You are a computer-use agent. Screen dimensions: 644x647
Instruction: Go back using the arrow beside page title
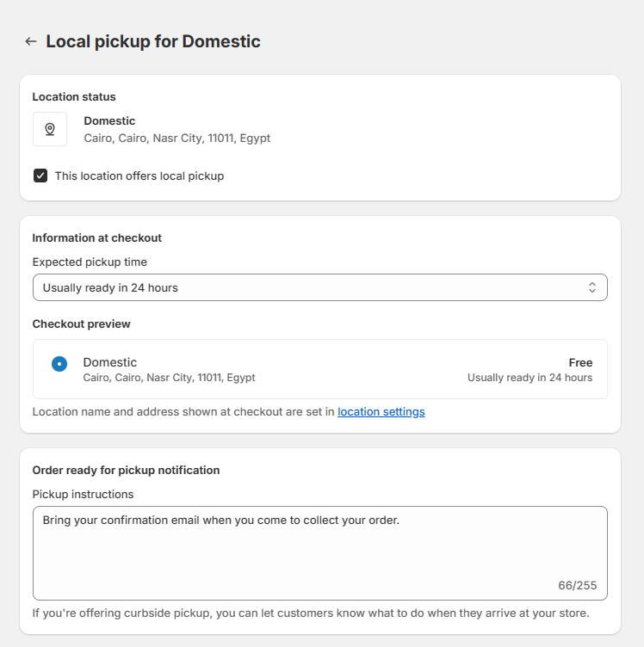pos(31,41)
